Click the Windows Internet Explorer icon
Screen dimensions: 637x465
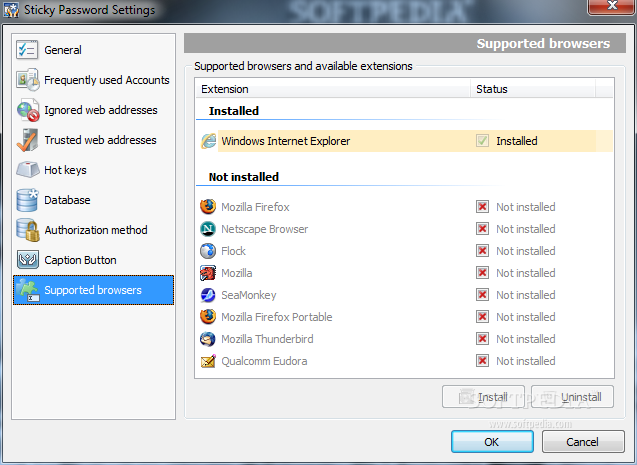208,141
